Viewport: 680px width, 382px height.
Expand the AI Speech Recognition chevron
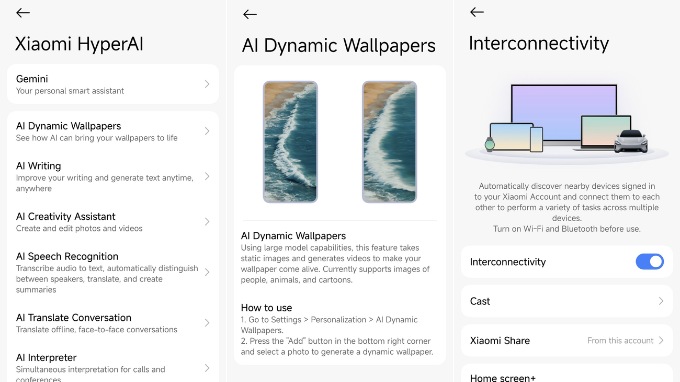click(207, 272)
